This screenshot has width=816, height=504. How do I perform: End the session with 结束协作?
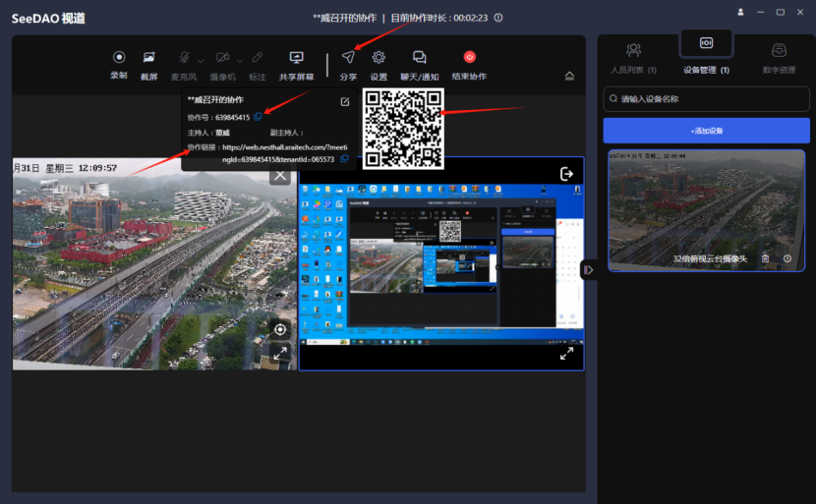[x=469, y=65]
